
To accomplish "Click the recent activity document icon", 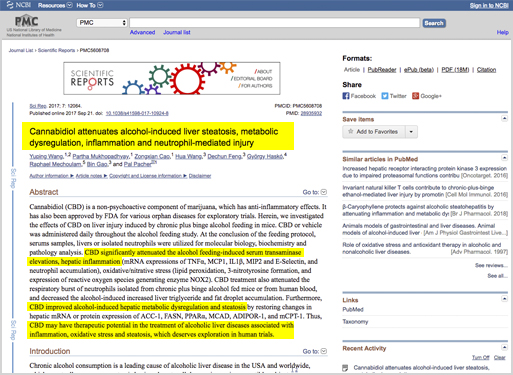I will click(x=345, y=368).
